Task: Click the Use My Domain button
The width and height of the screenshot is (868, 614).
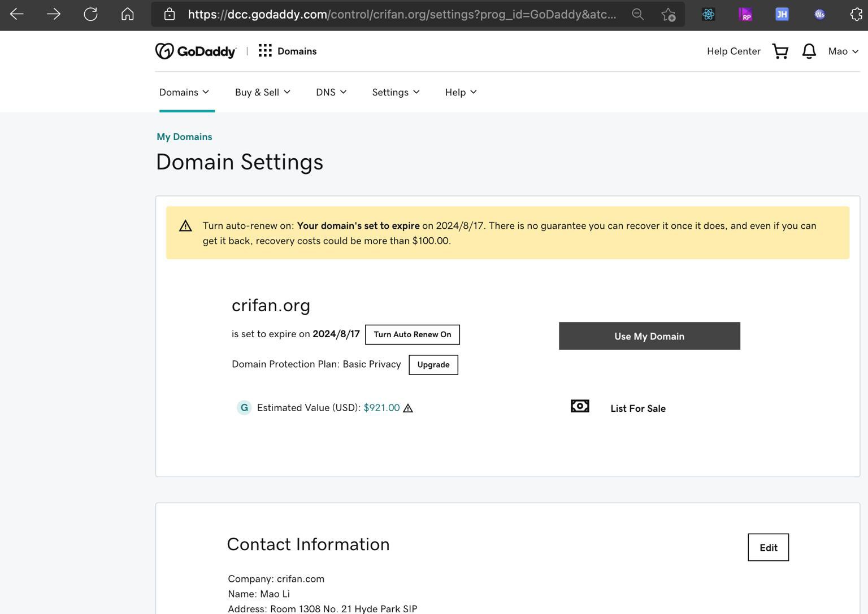Action: click(649, 336)
